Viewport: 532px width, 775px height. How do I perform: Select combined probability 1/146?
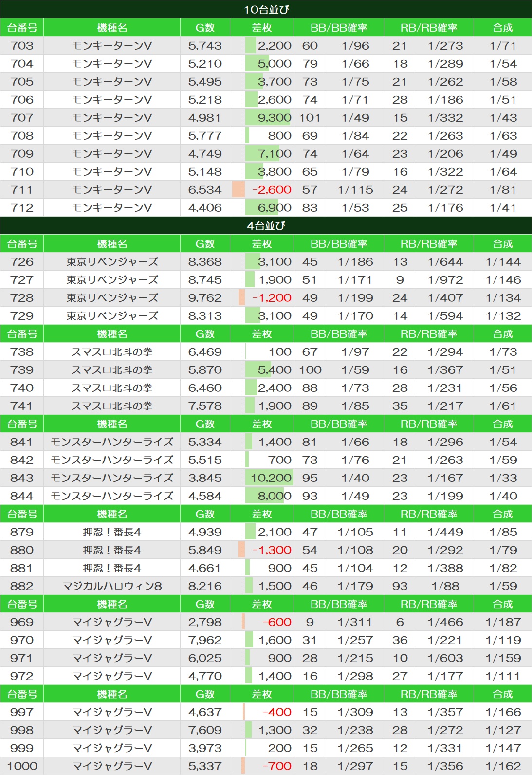[503, 280]
